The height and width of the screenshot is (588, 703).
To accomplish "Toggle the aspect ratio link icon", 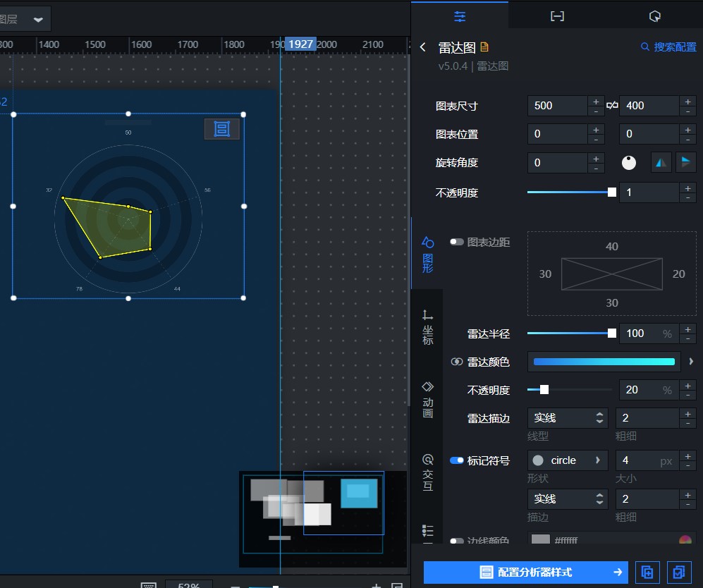I will coord(612,105).
